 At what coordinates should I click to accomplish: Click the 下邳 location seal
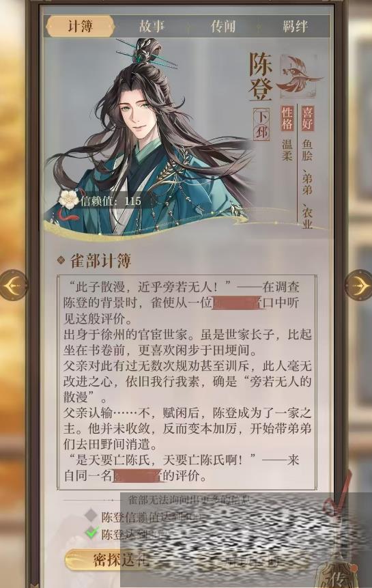(261, 124)
